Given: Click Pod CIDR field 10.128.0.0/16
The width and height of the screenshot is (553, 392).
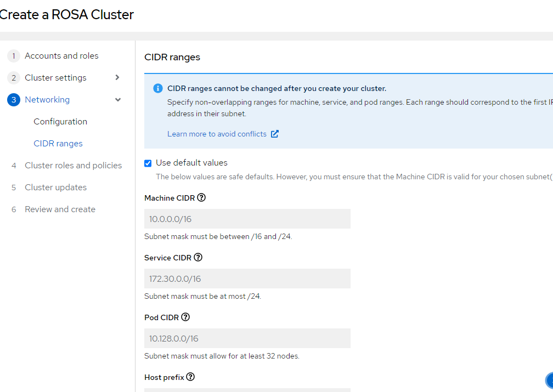Looking at the screenshot, I should pos(247,338).
